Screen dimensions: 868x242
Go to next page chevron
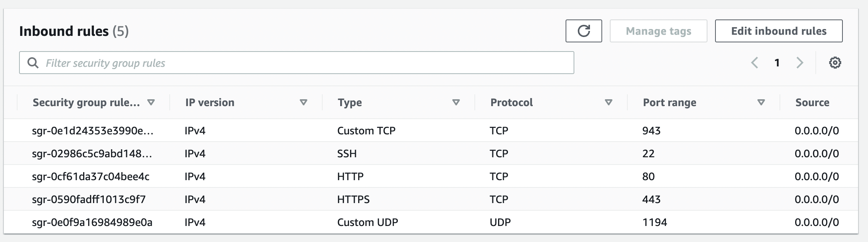pos(800,63)
